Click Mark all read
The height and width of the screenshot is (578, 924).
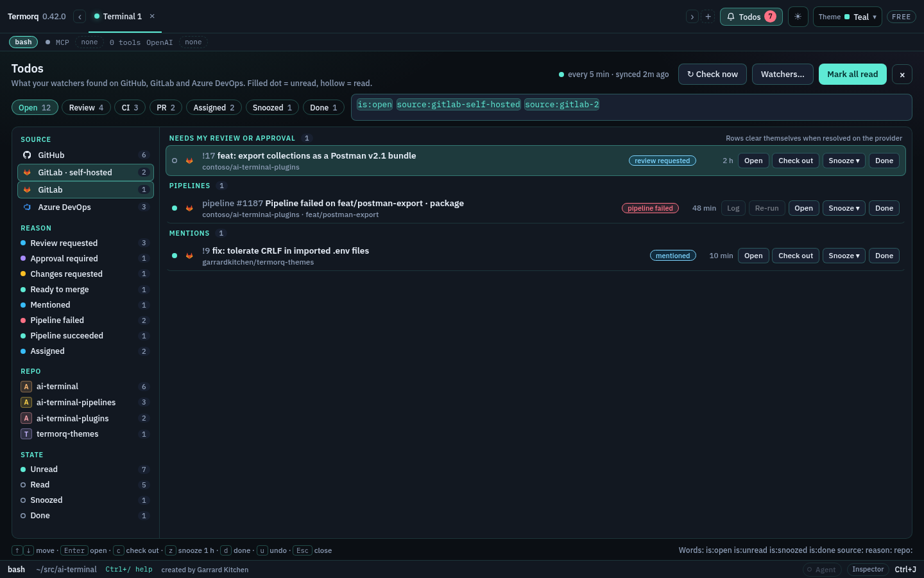pos(853,74)
